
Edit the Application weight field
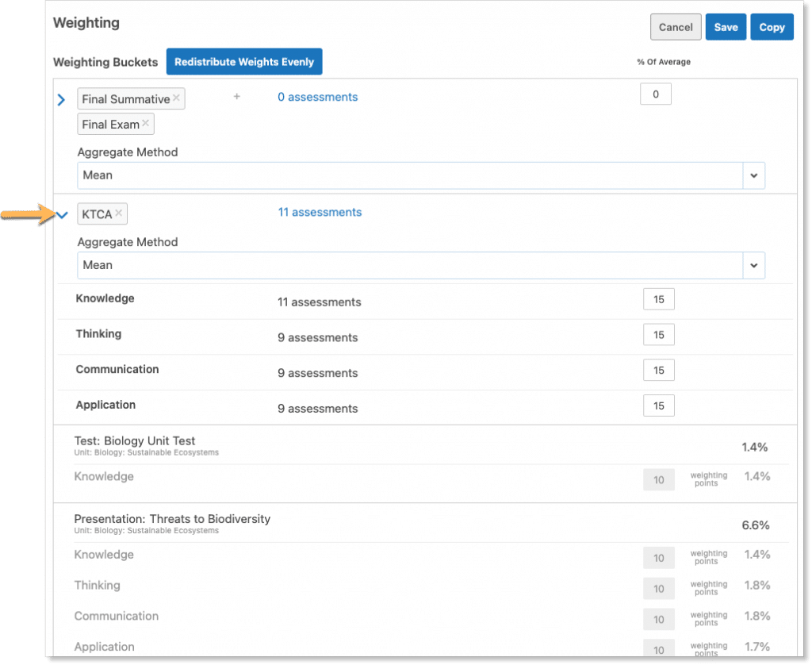pos(659,406)
